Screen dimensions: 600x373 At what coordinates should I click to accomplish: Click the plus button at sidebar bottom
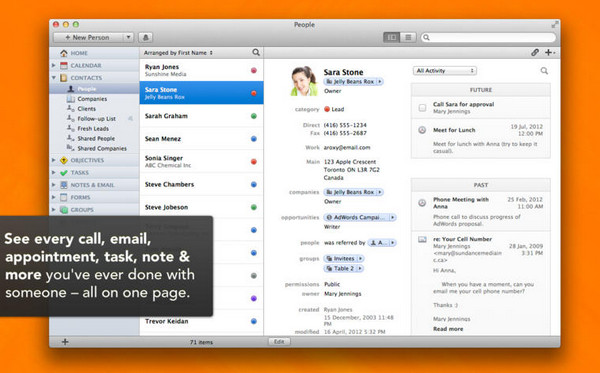[x=65, y=342]
